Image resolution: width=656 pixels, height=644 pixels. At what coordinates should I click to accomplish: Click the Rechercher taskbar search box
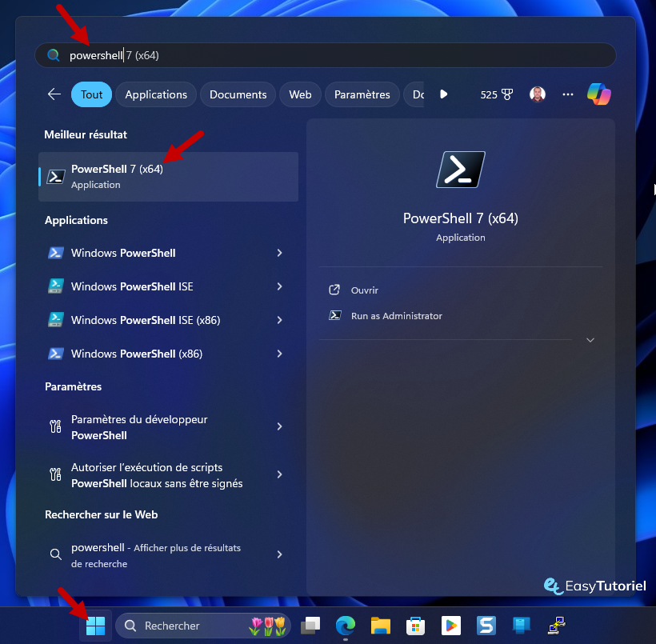click(x=203, y=626)
